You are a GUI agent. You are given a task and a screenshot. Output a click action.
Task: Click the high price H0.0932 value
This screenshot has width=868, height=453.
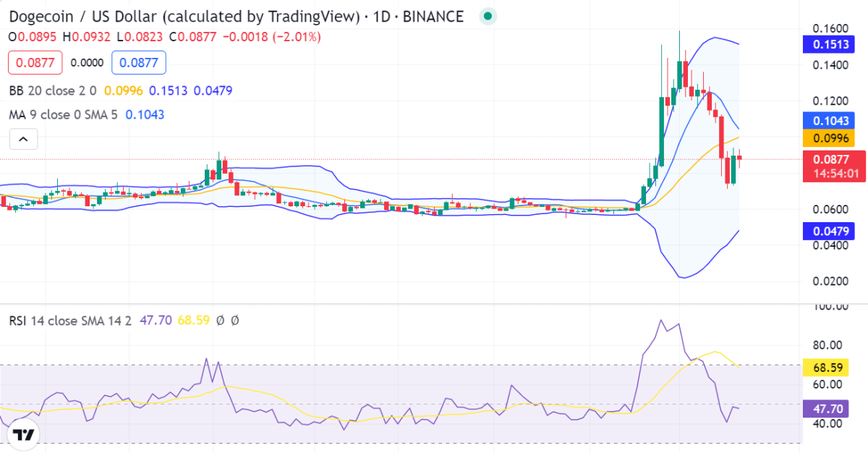88,36
